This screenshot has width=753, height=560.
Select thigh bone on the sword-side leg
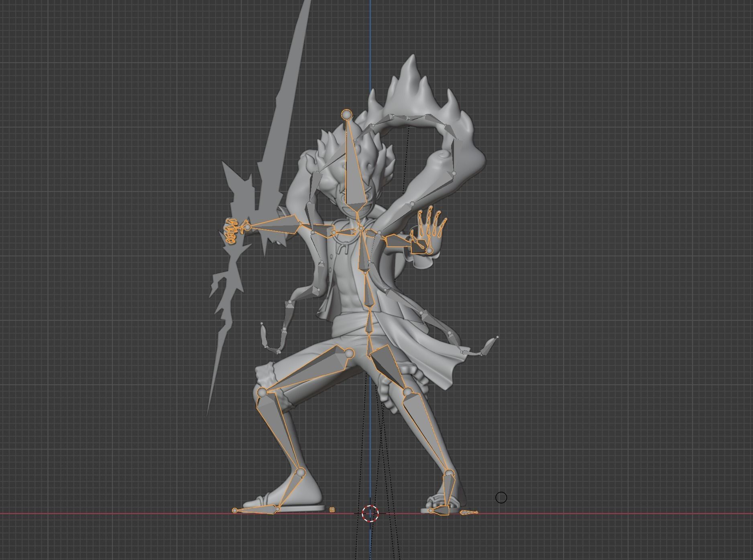tap(309, 369)
